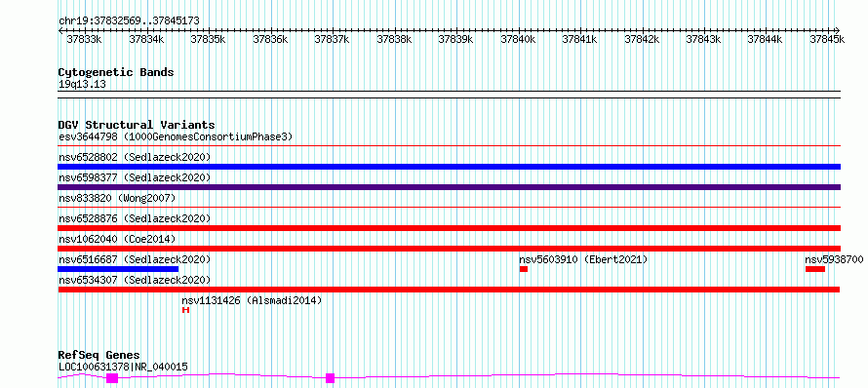Click the short blue bar for nsv6516687
868x388 pixels.
[x=118, y=269]
